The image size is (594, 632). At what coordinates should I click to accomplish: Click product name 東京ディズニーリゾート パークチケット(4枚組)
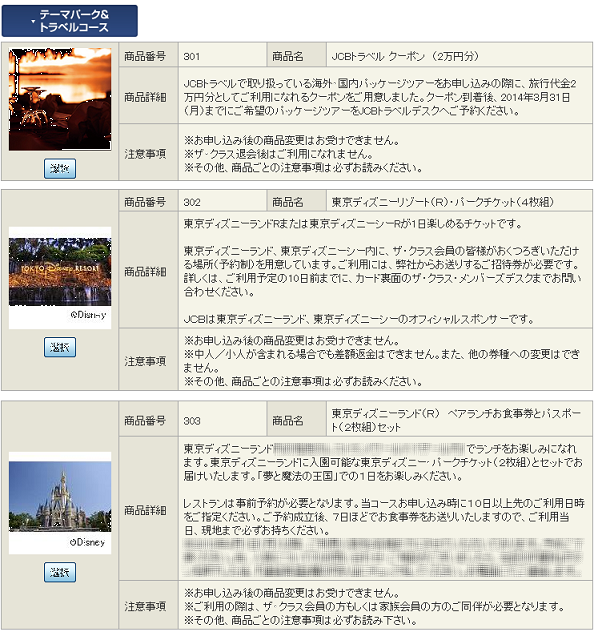click(442, 202)
